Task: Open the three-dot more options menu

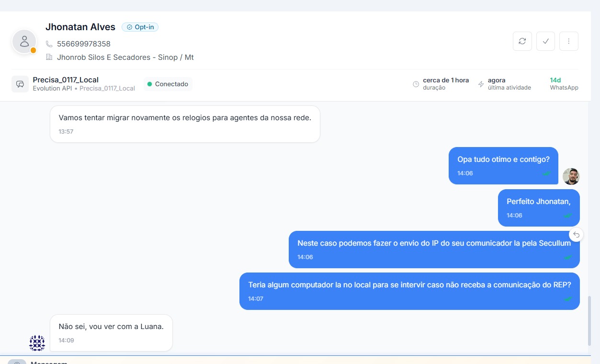Action: click(569, 41)
